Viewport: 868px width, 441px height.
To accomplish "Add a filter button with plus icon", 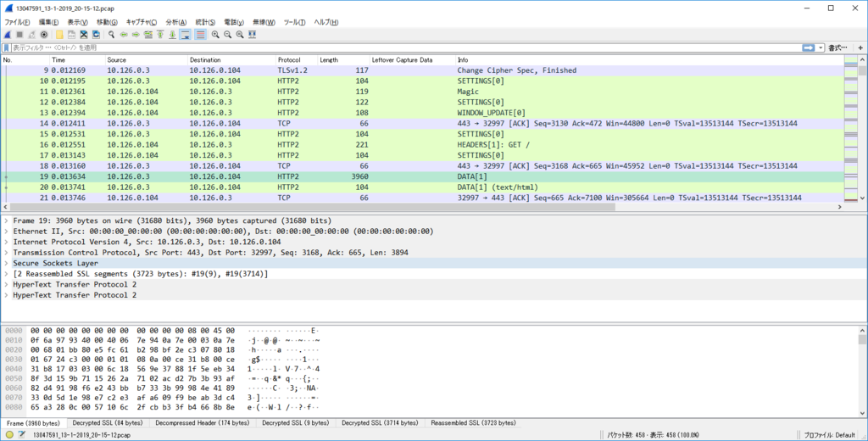I will click(x=860, y=47).
